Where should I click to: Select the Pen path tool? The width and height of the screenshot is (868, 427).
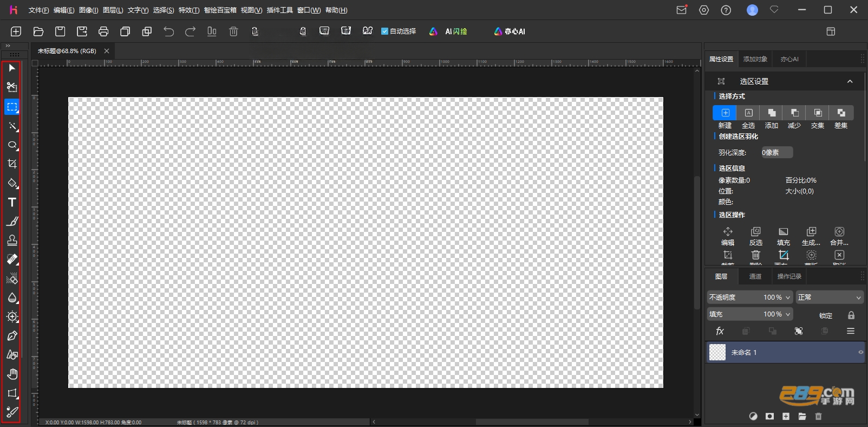tap(12, 335)
